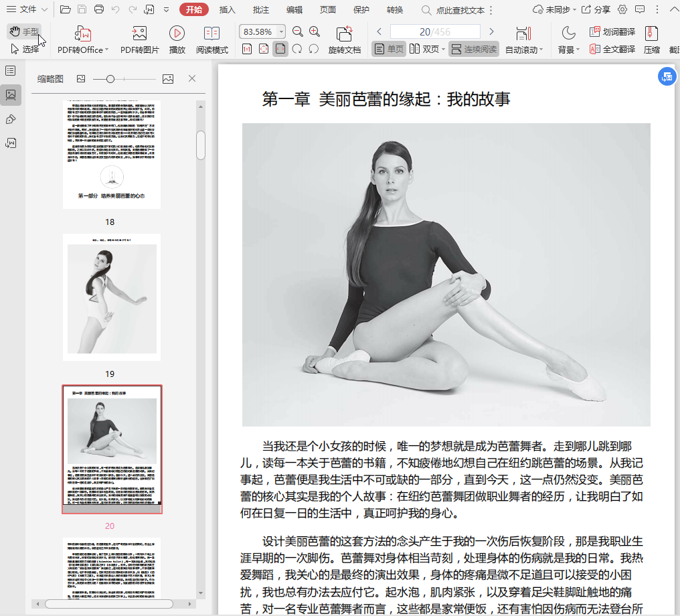Screen dimensions: 680x616
Task: Click the 点此查找文本 search box
Action: coord(454,10)
